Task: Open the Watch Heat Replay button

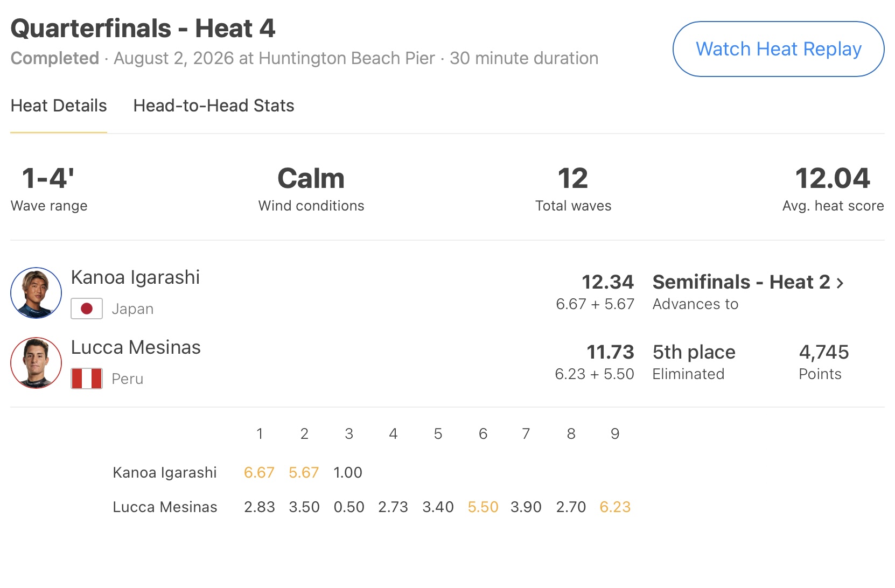Action: 779,49
